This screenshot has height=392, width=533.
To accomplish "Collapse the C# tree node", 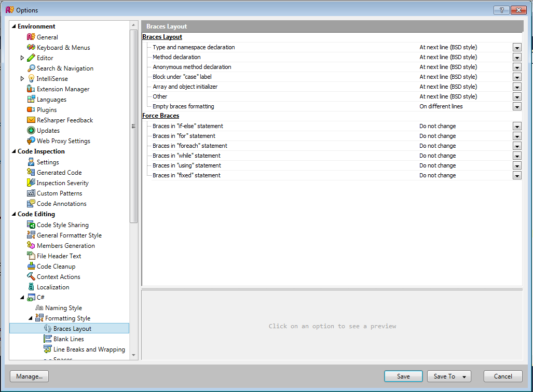I will [22, 298].
